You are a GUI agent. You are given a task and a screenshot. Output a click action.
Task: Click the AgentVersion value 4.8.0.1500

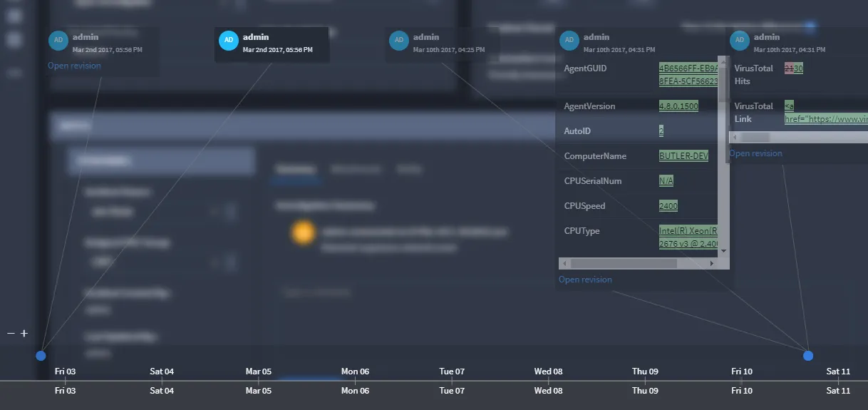click(678, 106)
